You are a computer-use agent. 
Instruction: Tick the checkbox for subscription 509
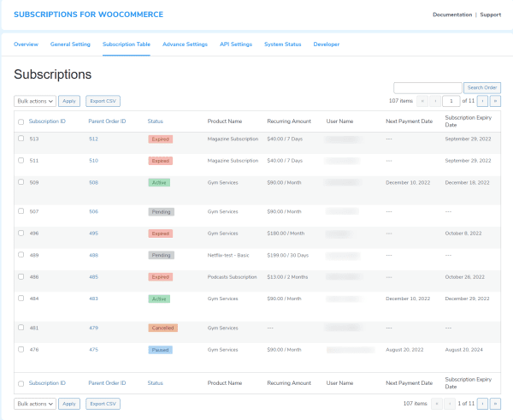click(21, 181)
